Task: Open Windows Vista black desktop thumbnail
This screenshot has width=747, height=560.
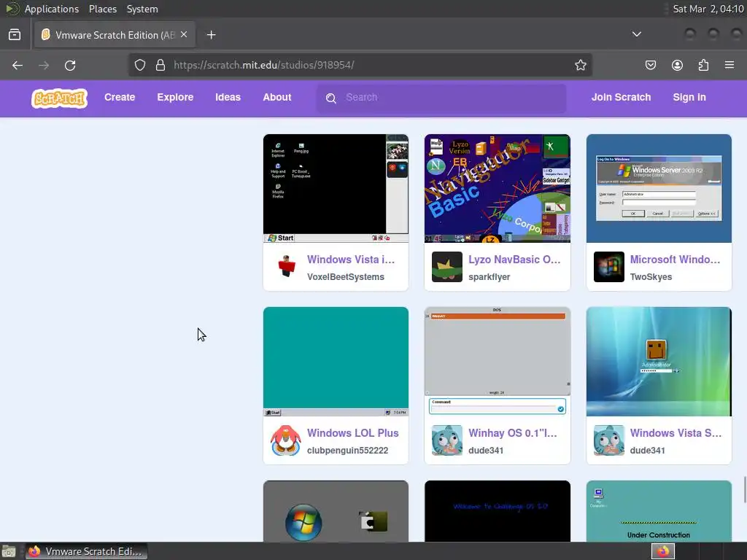Action: pos(336,188)
